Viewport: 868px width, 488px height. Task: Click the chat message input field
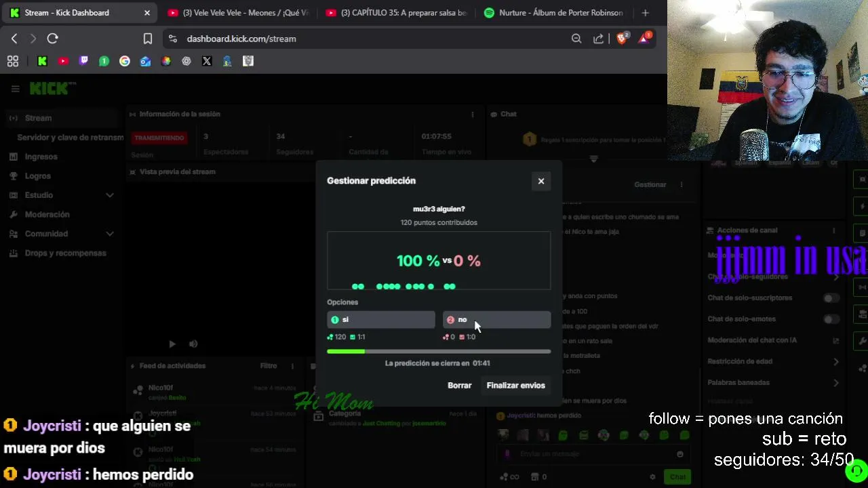point(593,453)
